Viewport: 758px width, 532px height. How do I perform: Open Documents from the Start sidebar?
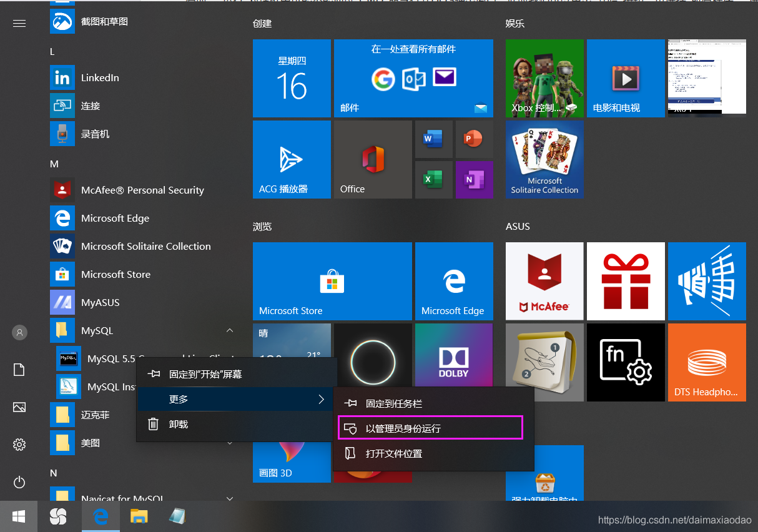19,370
